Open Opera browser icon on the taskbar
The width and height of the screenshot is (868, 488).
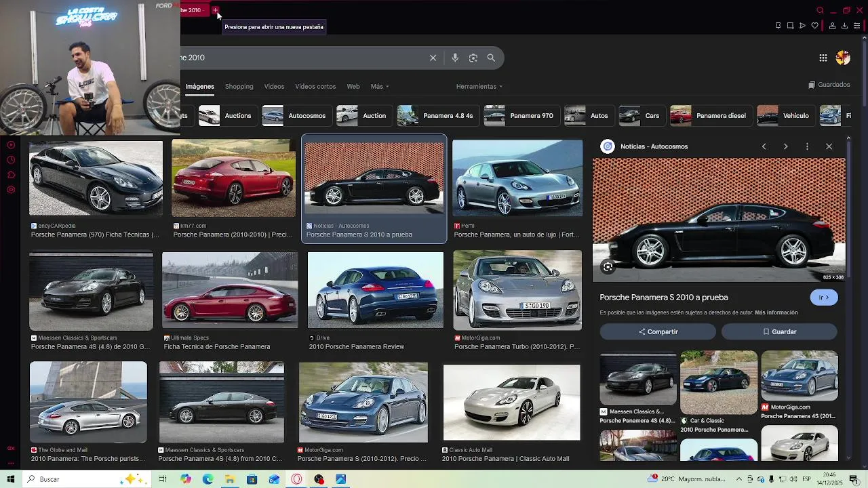296,479
